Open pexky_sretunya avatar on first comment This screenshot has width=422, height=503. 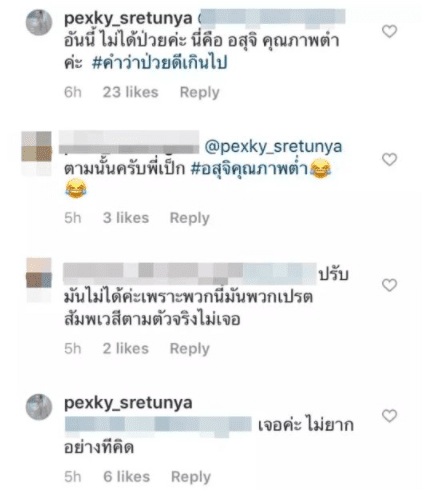coord(39,23)
